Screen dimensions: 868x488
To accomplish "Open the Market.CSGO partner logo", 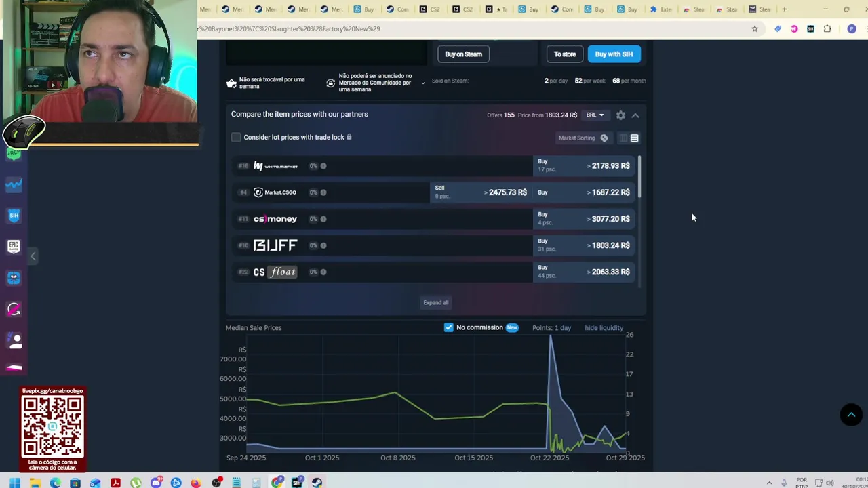I will tap(275, 192).
